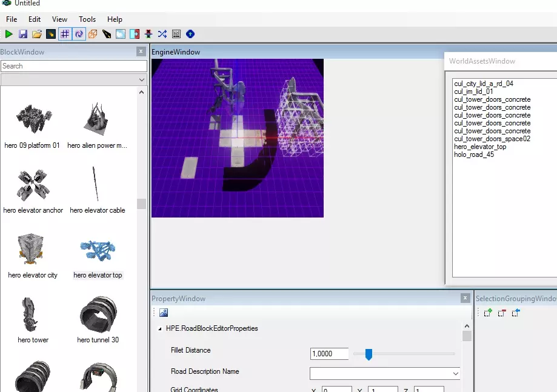Click the blue shuffle arrows toolbar icon
This screenshot has width=557, height=392.
point(162,35)
